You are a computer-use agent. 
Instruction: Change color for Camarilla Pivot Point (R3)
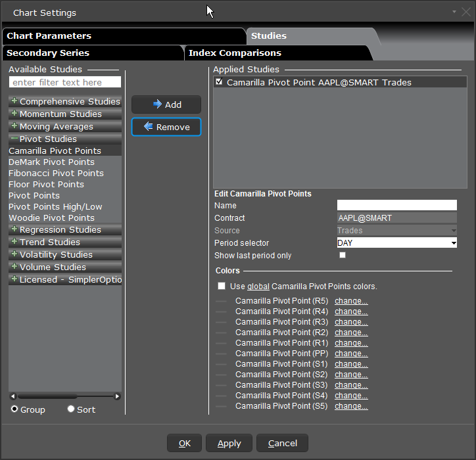coord(351,321)
